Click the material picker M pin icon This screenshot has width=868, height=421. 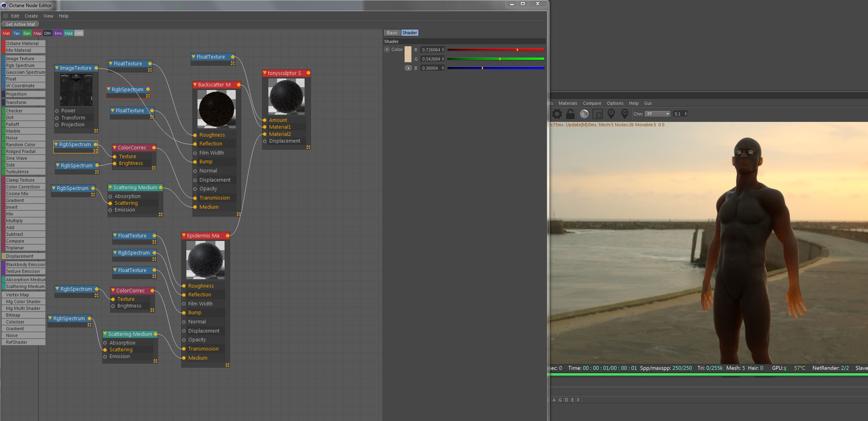pyautogui.click(x=624, y=114)
